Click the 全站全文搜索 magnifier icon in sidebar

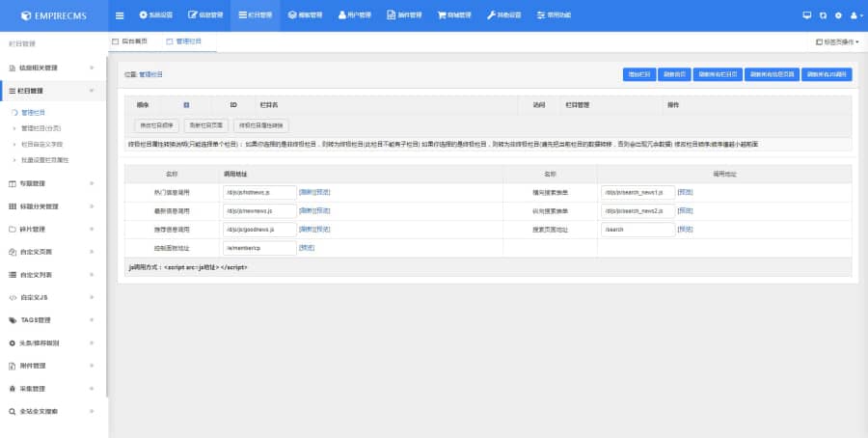(x=13, y=412)
